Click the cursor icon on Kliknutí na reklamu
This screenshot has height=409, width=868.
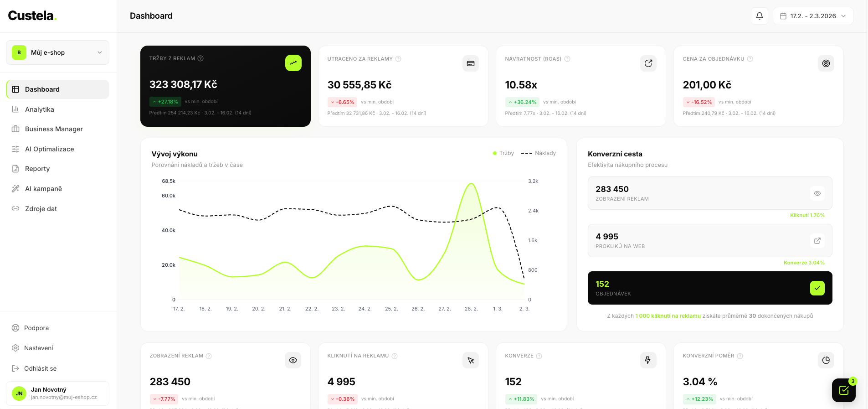pyautogui.click(x=470, y=360)
